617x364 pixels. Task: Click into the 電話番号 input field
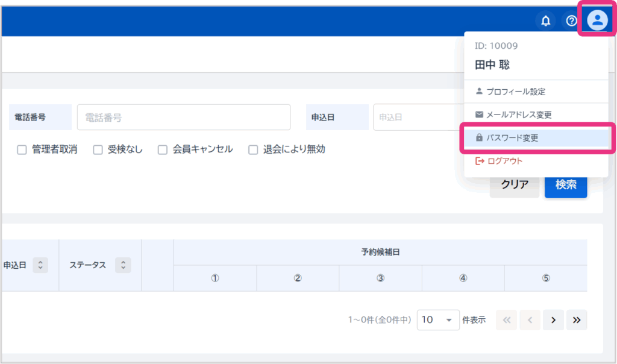tap(183, 118)
